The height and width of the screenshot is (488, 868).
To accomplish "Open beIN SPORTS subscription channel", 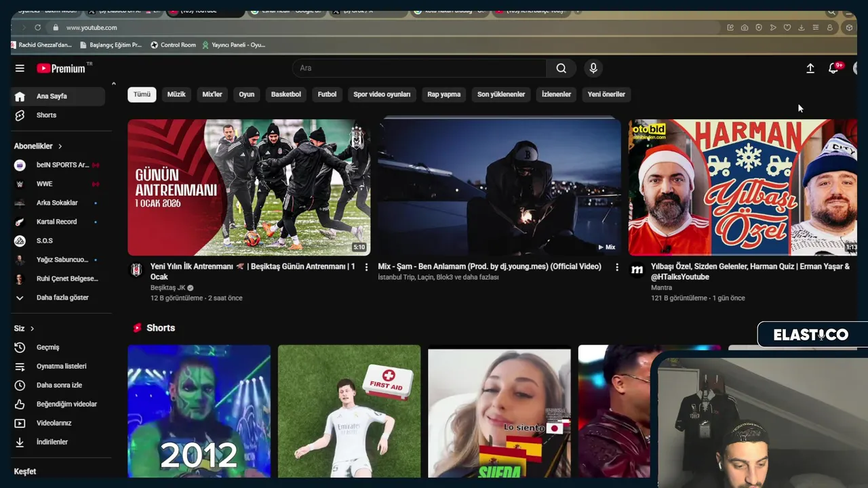I will coord(59,165).
